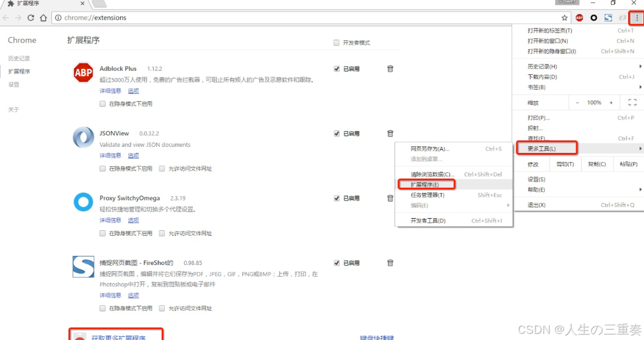Open 设置(S) from the Chrome menu
Screen dimensions: 644x340
coord(578,179)
